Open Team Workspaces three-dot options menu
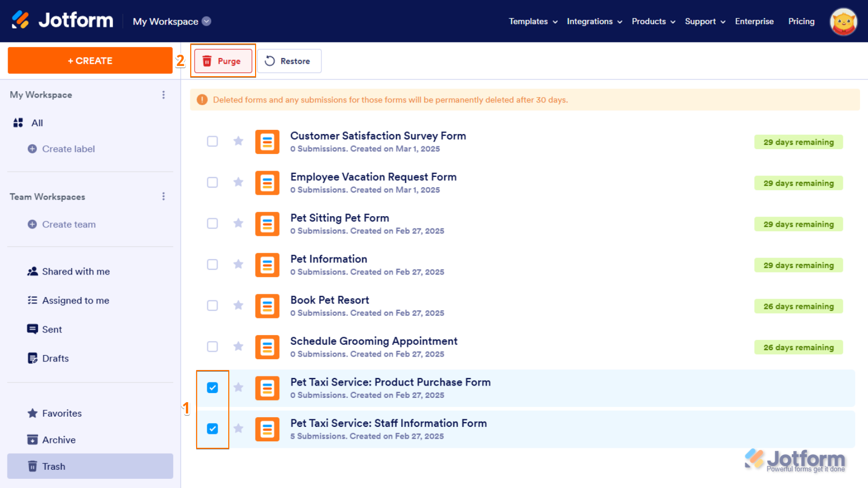The width and height of the screenshot is (868, 488). point(163,197)
